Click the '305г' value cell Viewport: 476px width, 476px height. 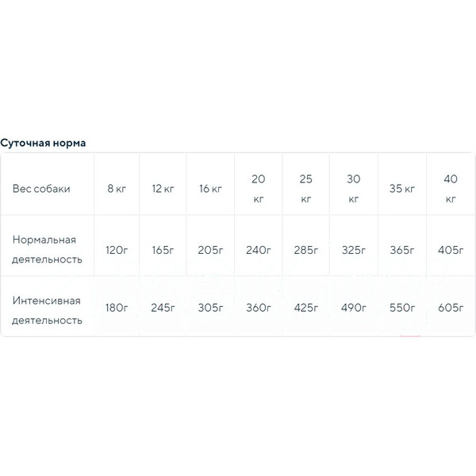[210, 308]
